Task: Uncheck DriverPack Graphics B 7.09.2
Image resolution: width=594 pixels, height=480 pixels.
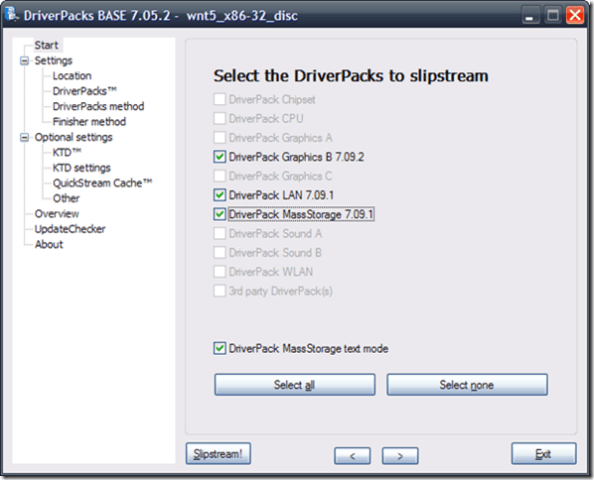Action: click(220, 157)
